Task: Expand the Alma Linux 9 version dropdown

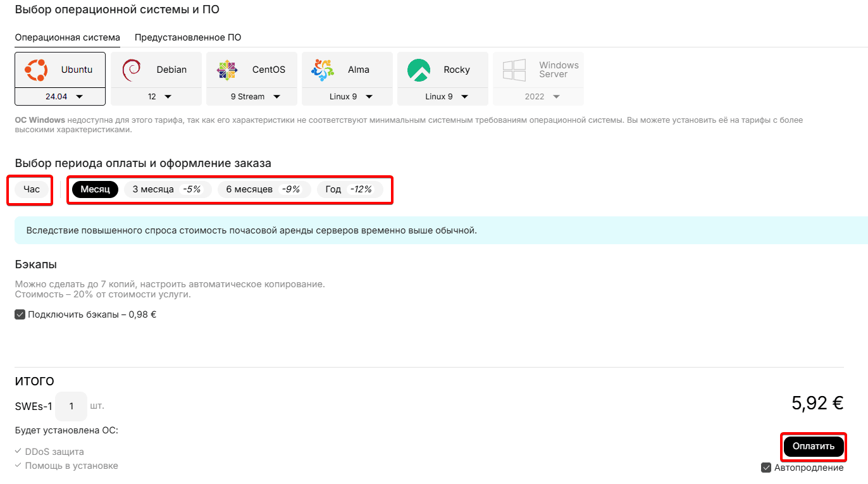Action: click(x=347, y=97)
